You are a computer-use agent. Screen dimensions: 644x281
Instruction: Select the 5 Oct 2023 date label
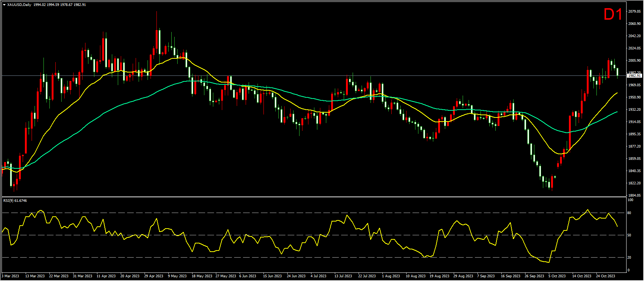click(557, 276)
